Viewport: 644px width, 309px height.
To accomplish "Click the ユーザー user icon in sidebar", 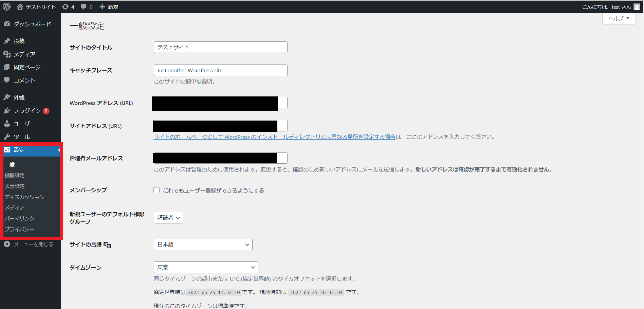I will click(x=7, y=124).
